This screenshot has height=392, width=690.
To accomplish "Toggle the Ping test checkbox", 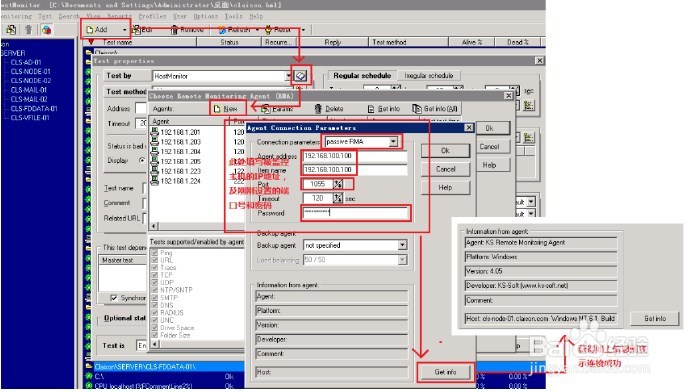I will [x=154, y=253].
